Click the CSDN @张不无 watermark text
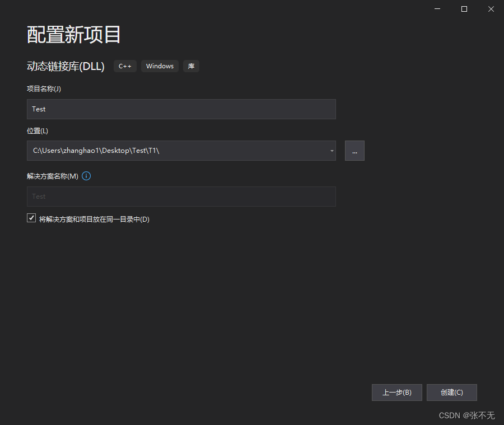This screenshot has height=425, width=504. click(x=466, y=415)
